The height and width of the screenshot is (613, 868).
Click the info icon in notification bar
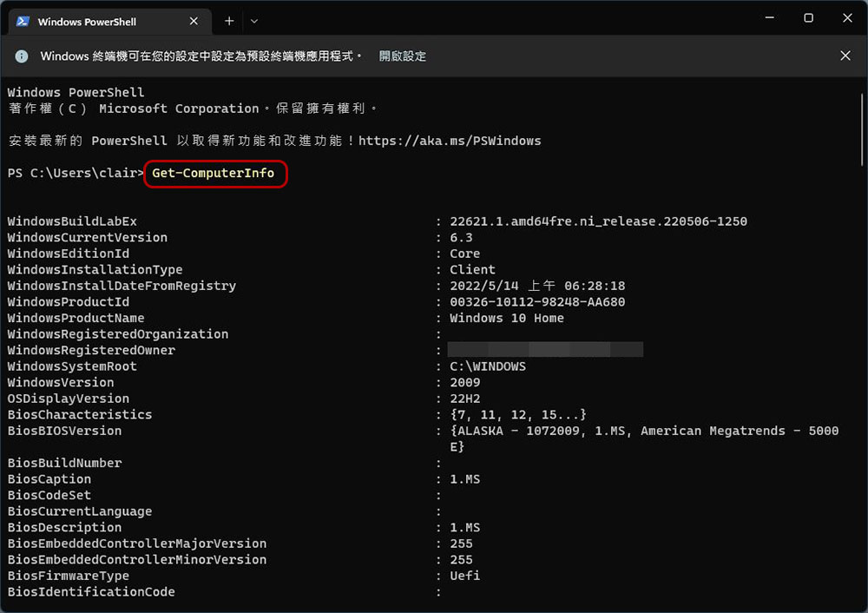[22, 56]
